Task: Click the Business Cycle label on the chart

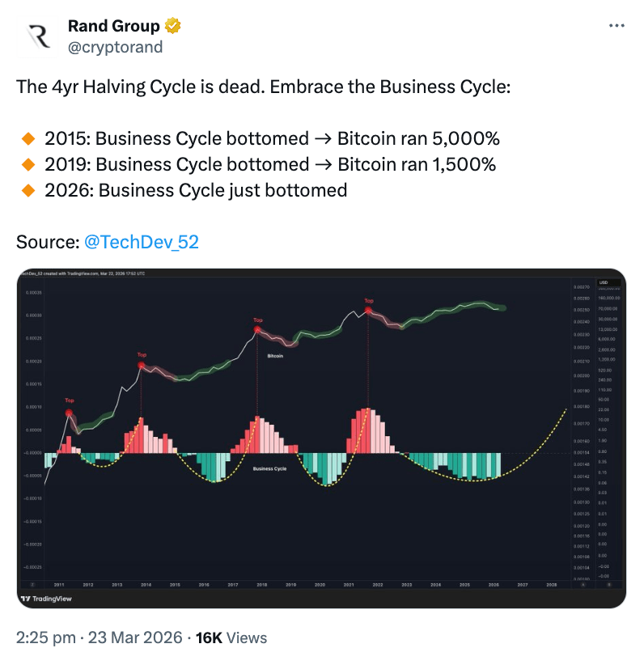Action: pyautogui.click(x=269, y=468)
